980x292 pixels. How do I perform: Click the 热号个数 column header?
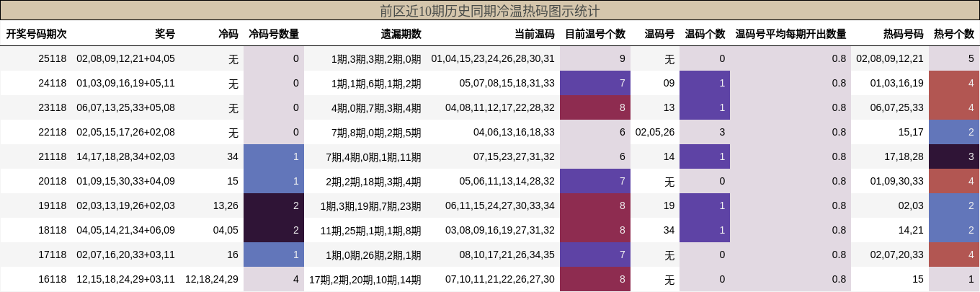(954, 34)
